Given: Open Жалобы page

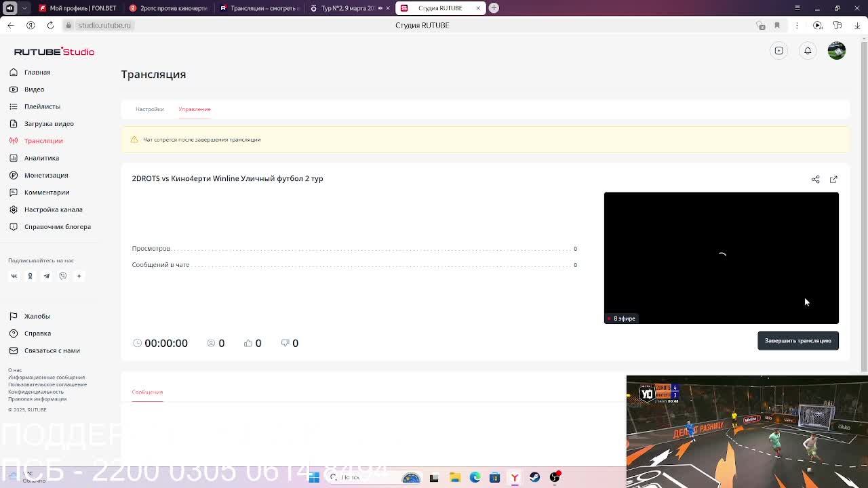Looking at the screenshot, I should (37, 316).
